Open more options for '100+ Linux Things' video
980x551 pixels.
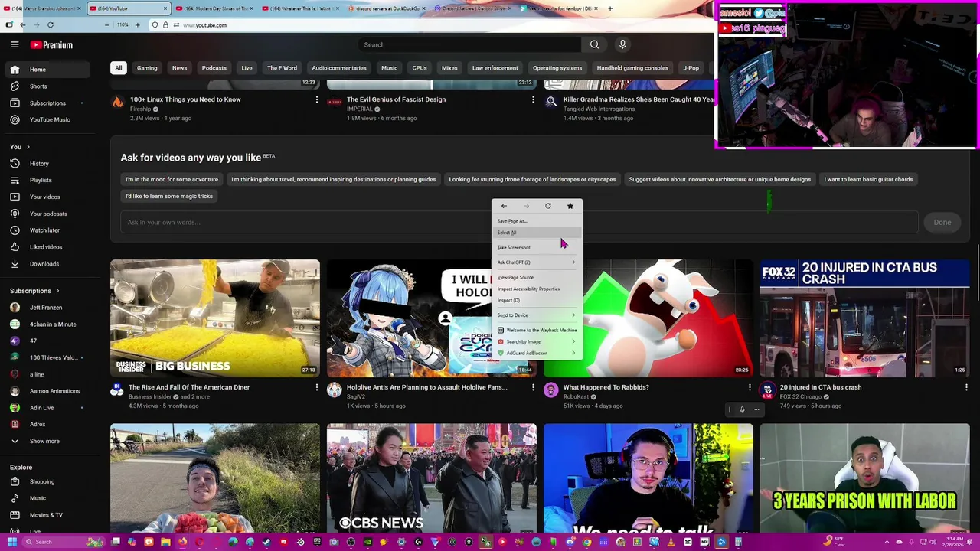317,99
